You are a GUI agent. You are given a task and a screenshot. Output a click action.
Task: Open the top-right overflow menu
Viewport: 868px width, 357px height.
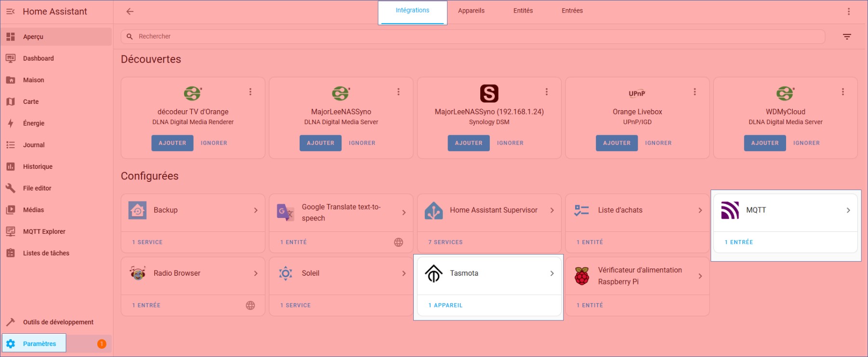pyautogui.click(x=849, y=12)
